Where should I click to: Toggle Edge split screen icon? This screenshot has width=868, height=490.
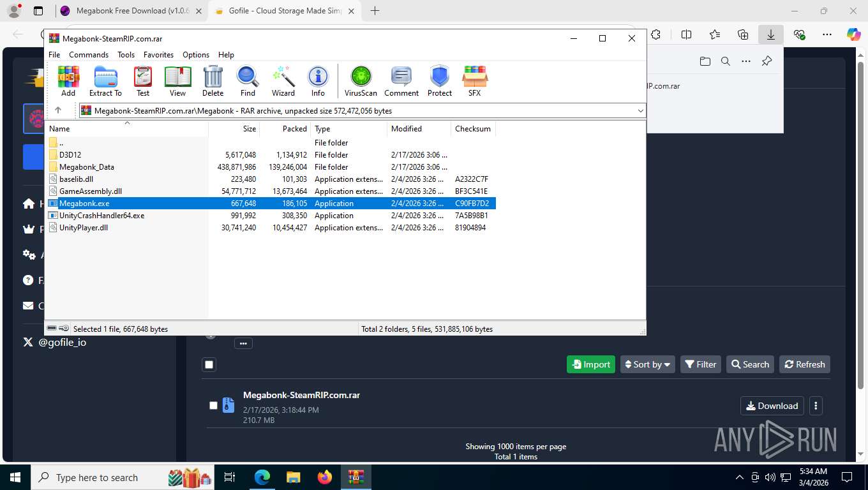point(687,34)
